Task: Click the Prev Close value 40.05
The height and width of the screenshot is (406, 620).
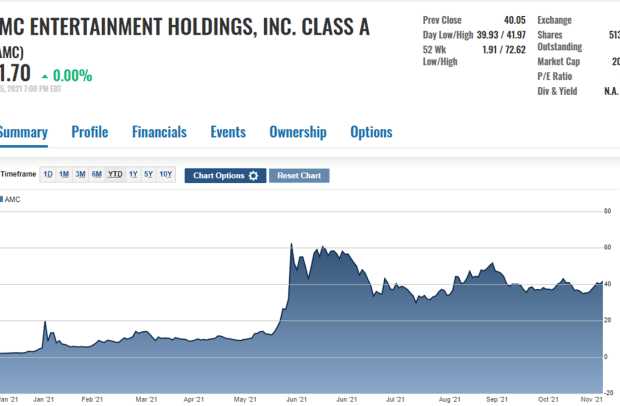Action: coord(515,20)
